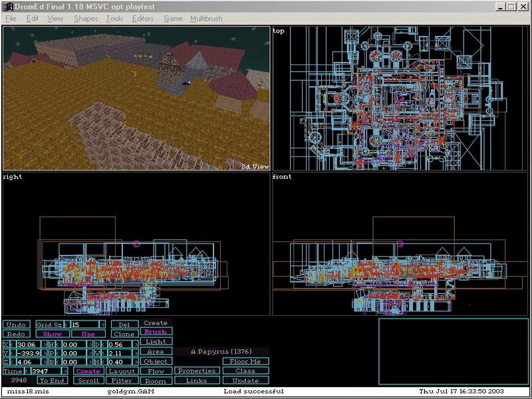
Task: Increase the width W value
Action: (136, 353)
